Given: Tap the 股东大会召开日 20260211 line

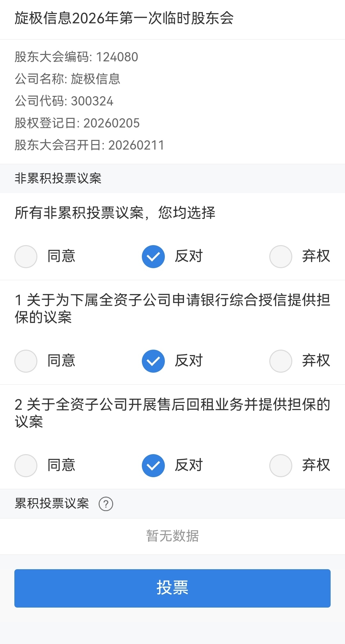Looking at the screenshot, I should 89,145.
